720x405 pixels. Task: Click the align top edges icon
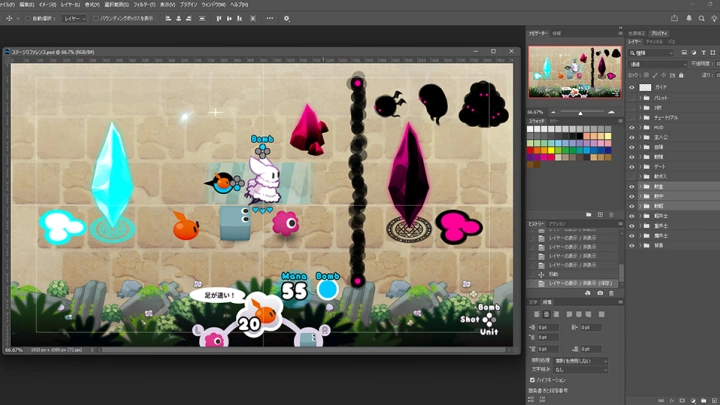219,18
